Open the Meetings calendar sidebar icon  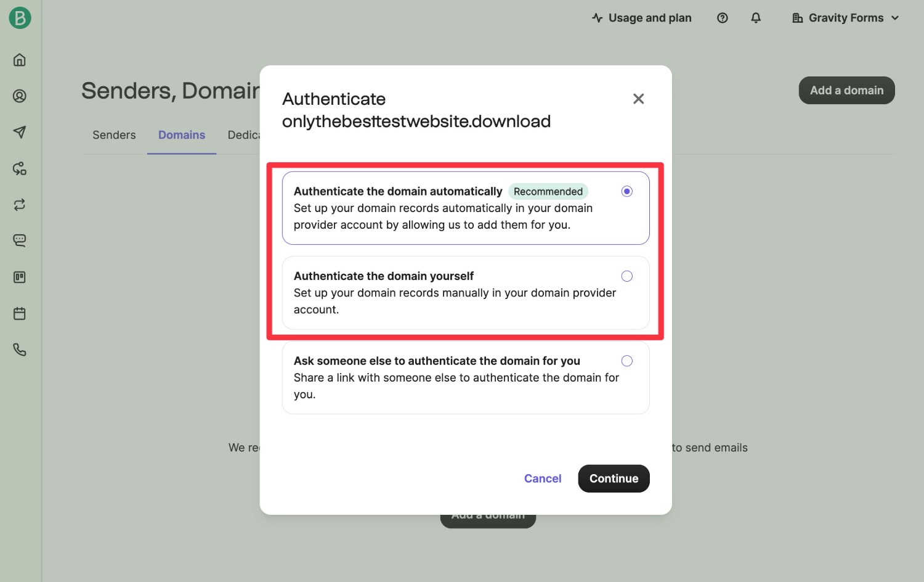[x=20, y=314]
